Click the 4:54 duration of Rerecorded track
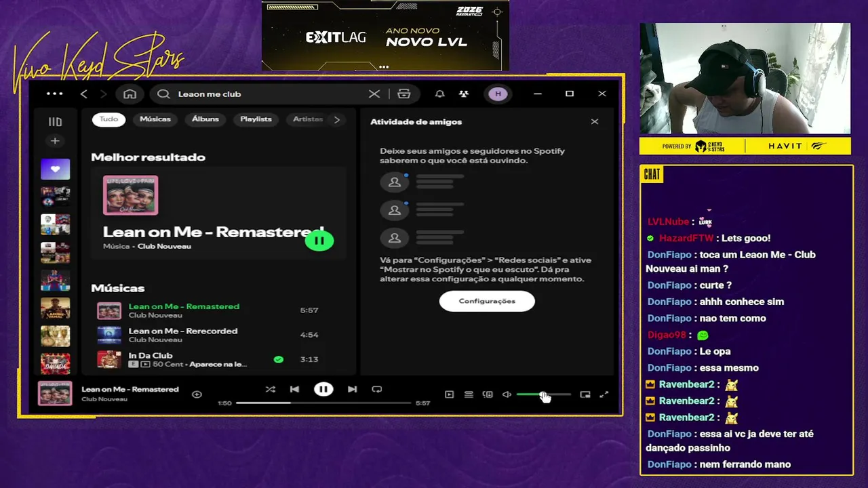Screen dimensions: 868x488 point(309,335)
